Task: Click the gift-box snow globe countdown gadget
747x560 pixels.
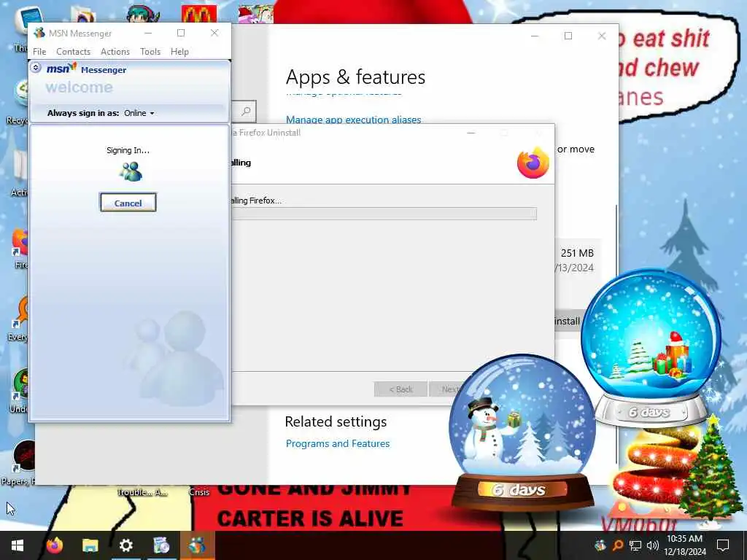Action: click(x=651, y=346)
